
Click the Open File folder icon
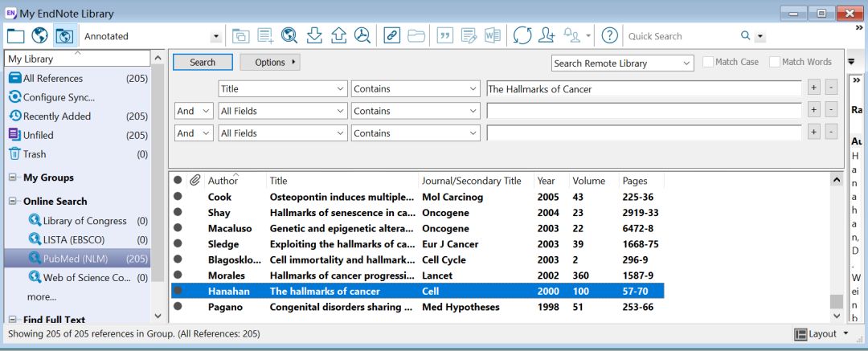pyautogui.click(x=416, y=36)
